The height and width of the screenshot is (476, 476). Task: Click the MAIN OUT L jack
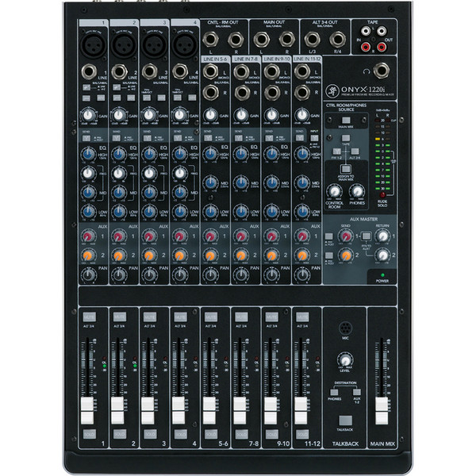pyautogui.click(x=261, y=40)
